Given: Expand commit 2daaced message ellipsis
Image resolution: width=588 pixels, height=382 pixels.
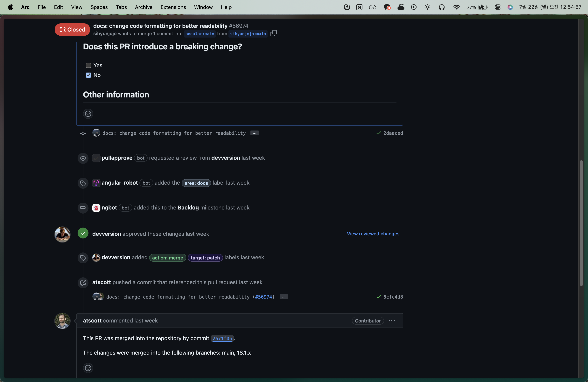Looking at the screenshot, I should point(254,133).
